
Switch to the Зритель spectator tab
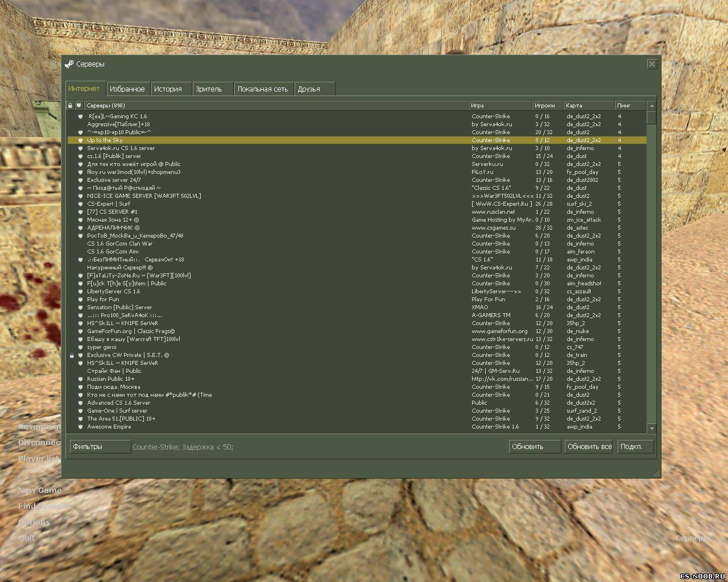coord(213,89)
